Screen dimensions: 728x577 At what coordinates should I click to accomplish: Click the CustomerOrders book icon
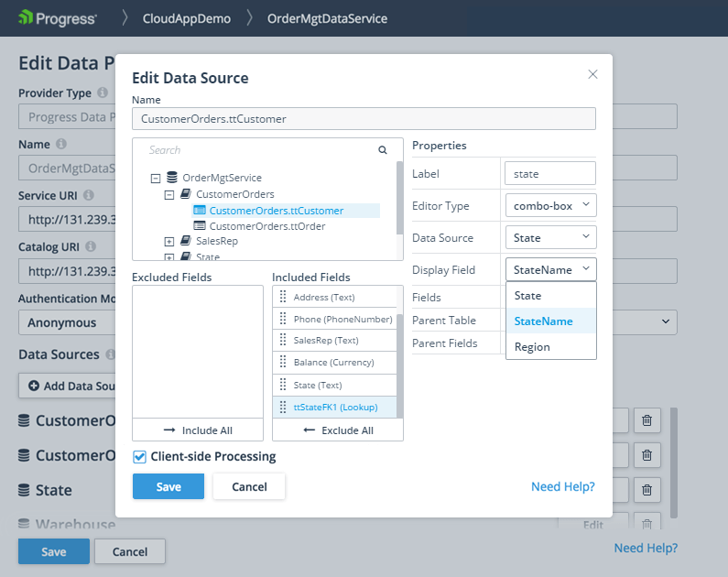click(186, 193)
